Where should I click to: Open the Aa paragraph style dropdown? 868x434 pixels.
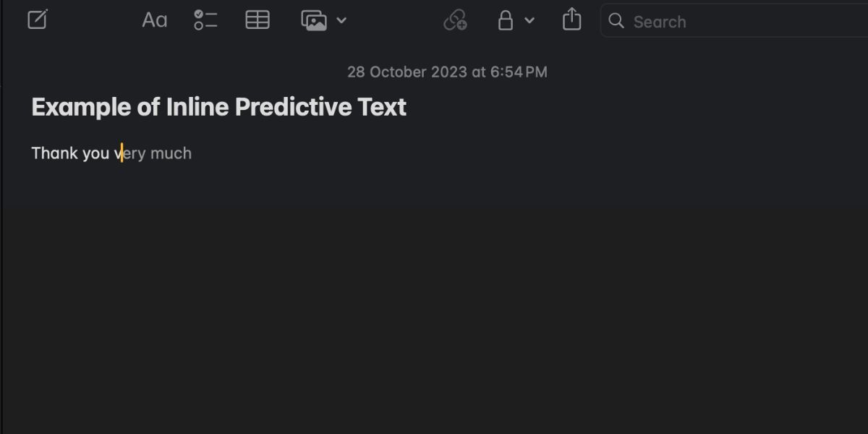(x=153, y=20)
